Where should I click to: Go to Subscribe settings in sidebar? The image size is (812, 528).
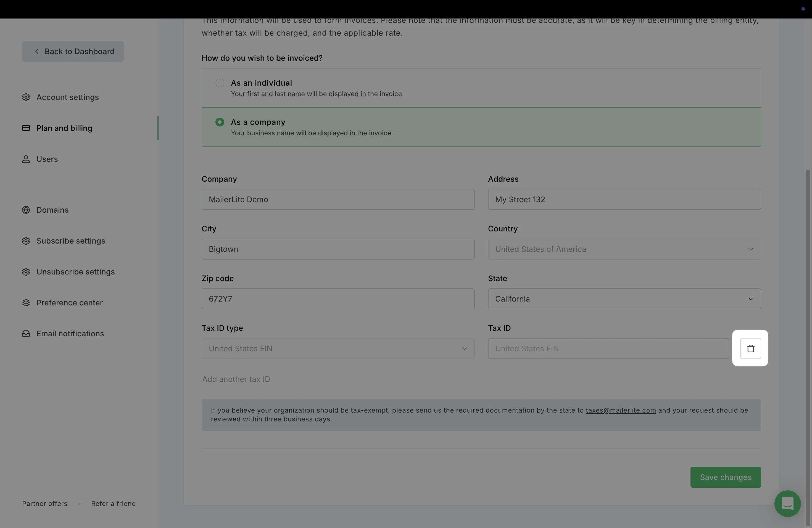[x=71, y=241]
